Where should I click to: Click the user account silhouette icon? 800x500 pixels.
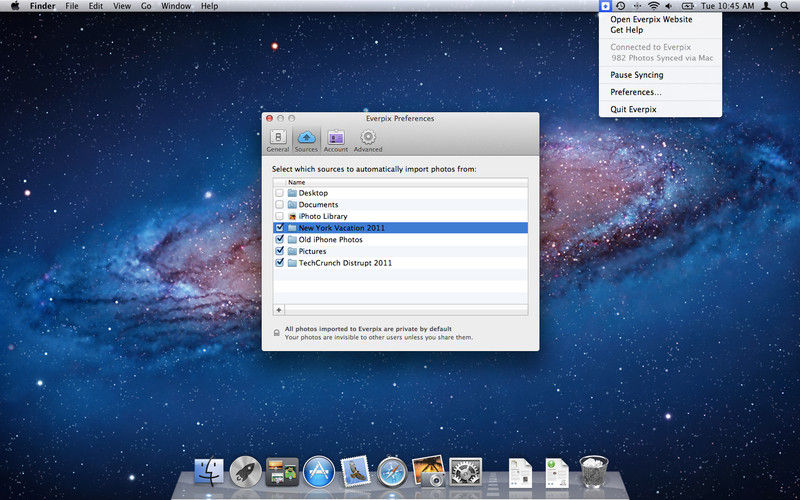pos(766,6)
